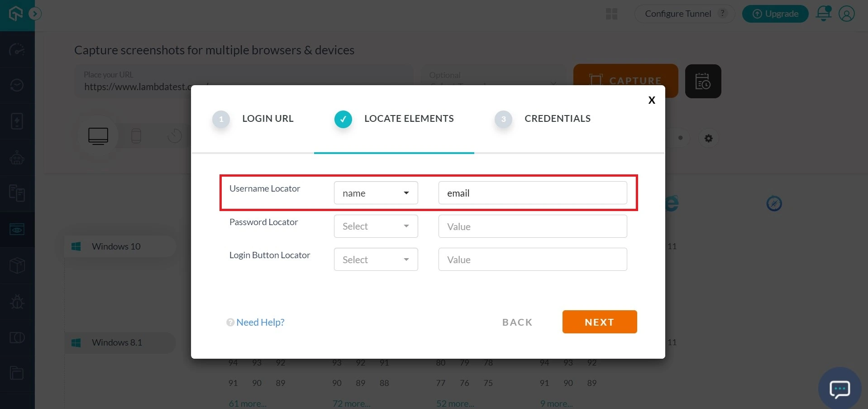The height and width of the screenshot is (409, 868).
Task: Open the user profile icon
Action: coord(846,14)
